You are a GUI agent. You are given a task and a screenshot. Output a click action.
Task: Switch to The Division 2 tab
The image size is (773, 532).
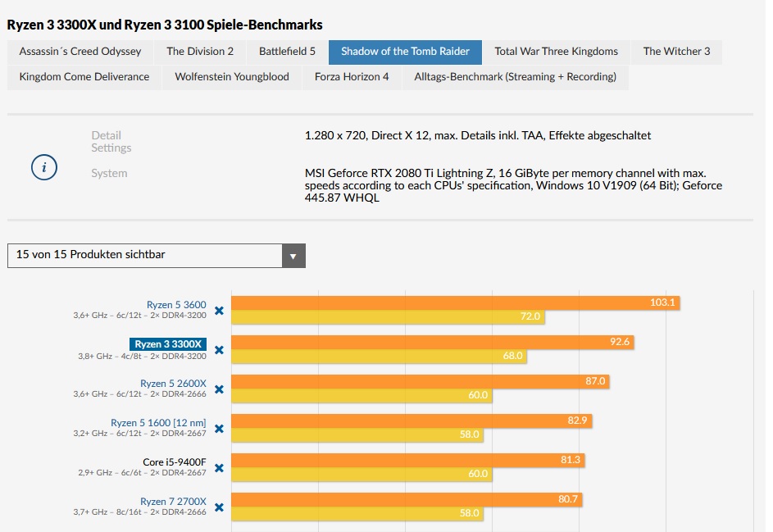pyautogui.click(x=200, y=52)
